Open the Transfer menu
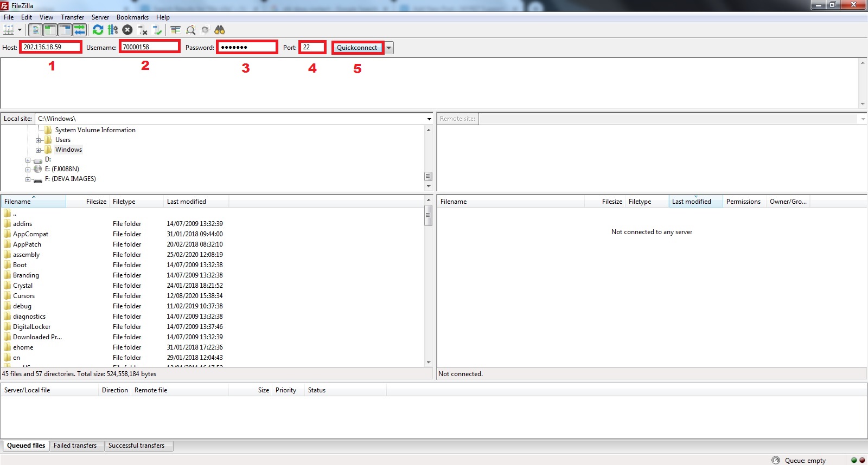 pyautogui.click(x=72, y=17)
